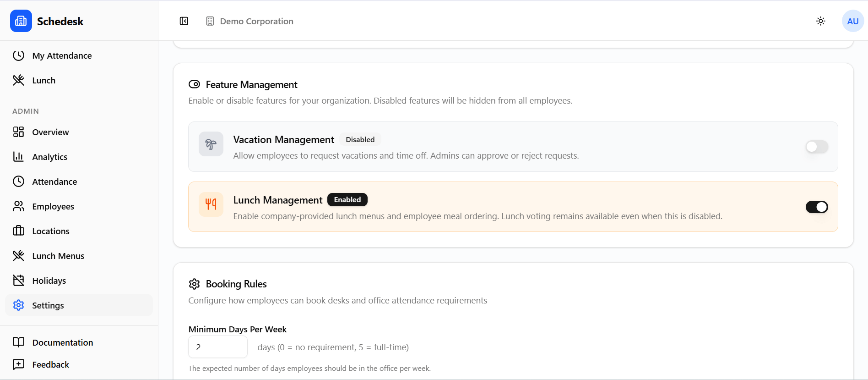Viewport: 868px width, 380px height.
Task: Click the Documentation book icon
Action: click(x=18, y=342)
